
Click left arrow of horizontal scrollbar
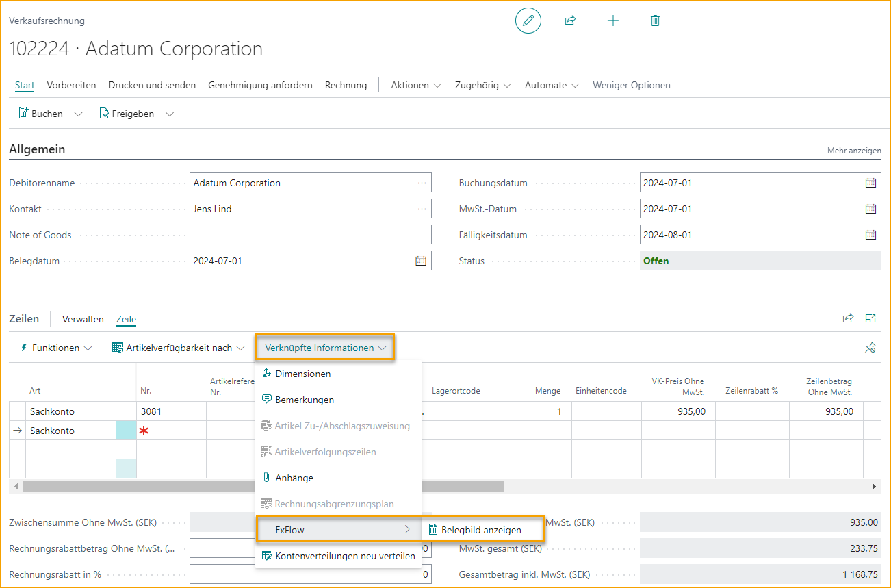15,486
